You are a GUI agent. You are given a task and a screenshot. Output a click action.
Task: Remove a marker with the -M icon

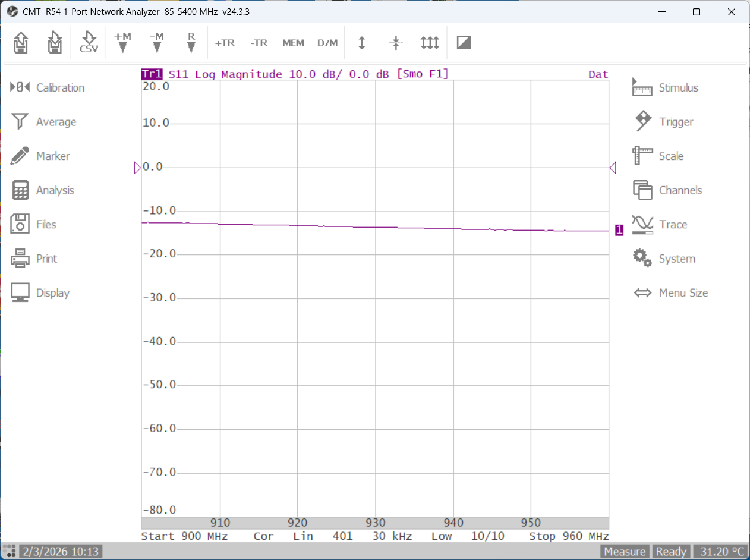[x=157, y=43]
